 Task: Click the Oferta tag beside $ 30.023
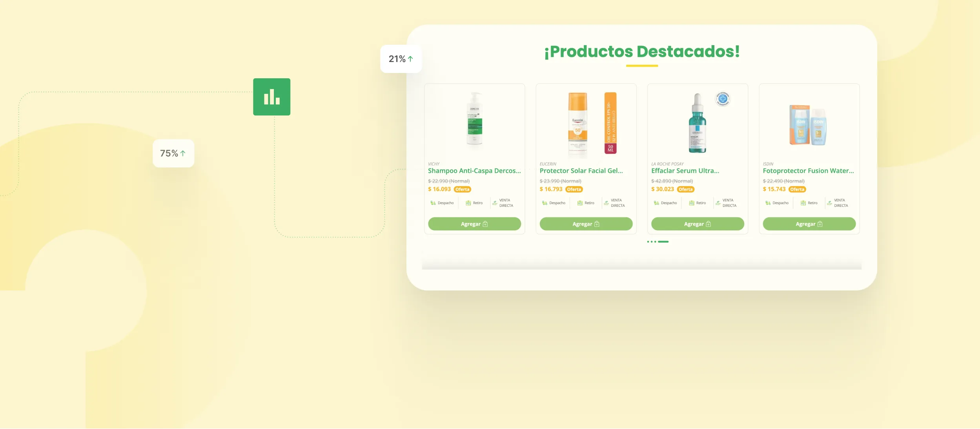coord(686,189)
